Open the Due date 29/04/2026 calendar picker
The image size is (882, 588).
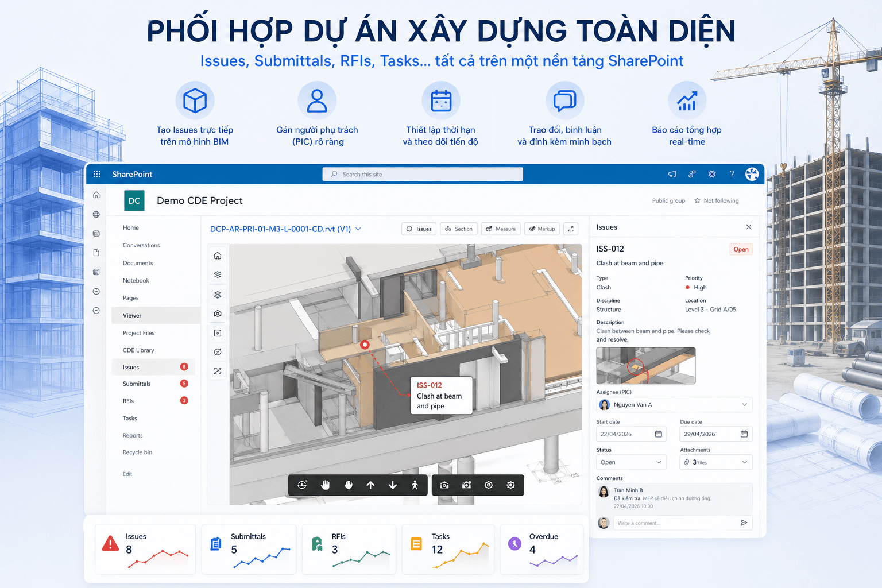click(745, 434)
